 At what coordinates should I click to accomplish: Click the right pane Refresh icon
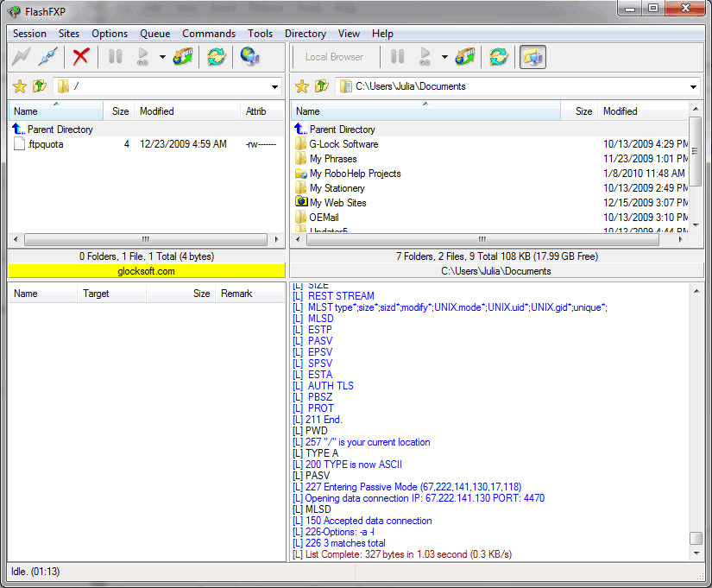click(x=499, y=57)
